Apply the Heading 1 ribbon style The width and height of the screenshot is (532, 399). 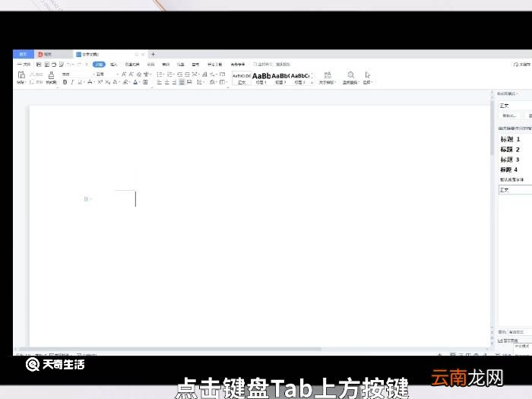[x=261, y=78]
